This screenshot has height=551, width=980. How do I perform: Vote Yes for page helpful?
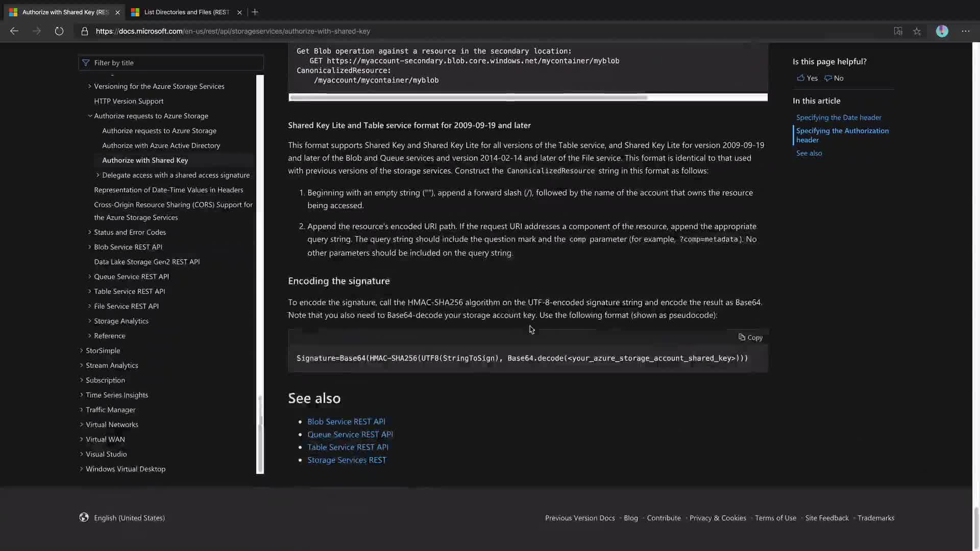(x=807, y=78)
